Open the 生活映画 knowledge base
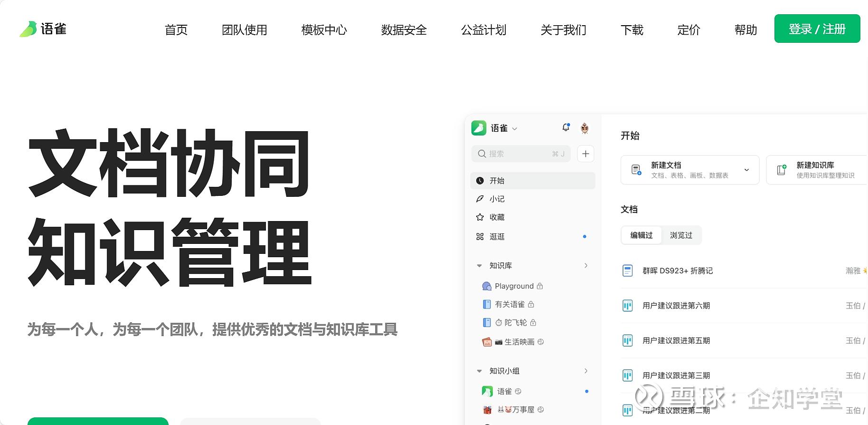Screen dimensions: 868x425 coord(519,342)
